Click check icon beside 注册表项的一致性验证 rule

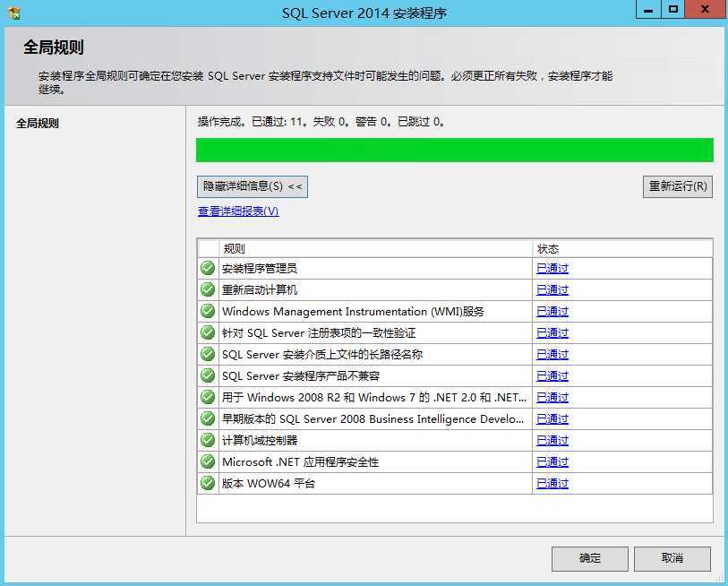(x=208, y=332)
